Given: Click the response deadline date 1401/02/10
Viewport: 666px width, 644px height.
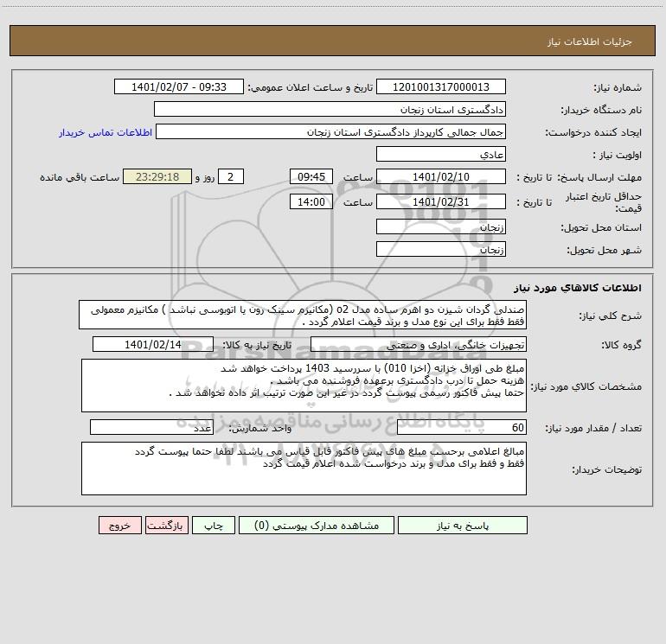Looking at the screenshot, I should click(x=441, y=176).
